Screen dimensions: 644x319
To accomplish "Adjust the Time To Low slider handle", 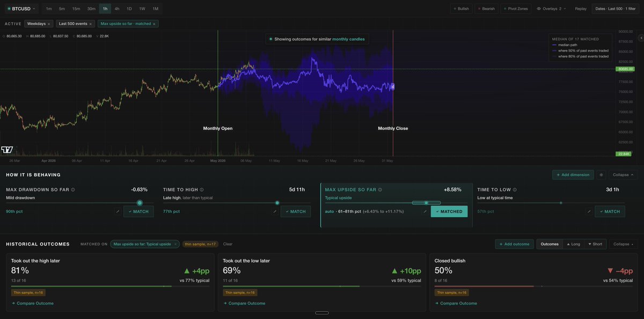I will click(561, 203).
